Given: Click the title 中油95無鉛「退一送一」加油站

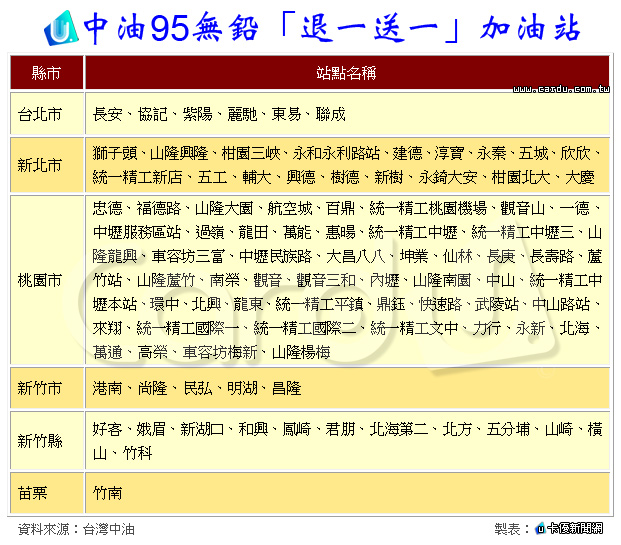Looking at the screenshot, I should (x=332, y=28).
